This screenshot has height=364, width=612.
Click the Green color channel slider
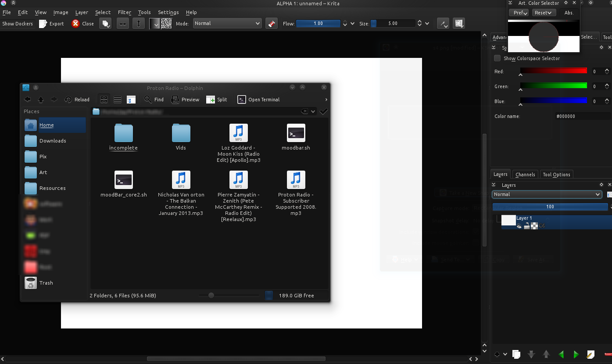[x=553, y=86]
